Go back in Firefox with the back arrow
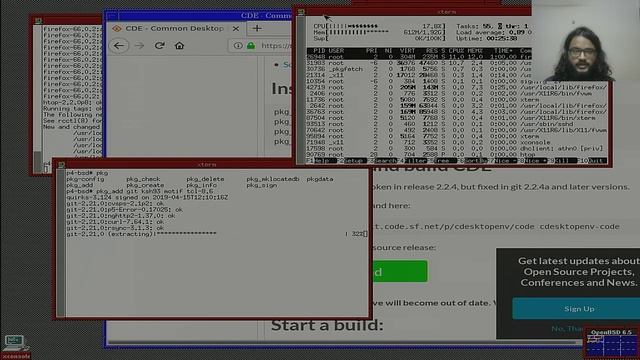640x360 pixels. coord(119,46)
